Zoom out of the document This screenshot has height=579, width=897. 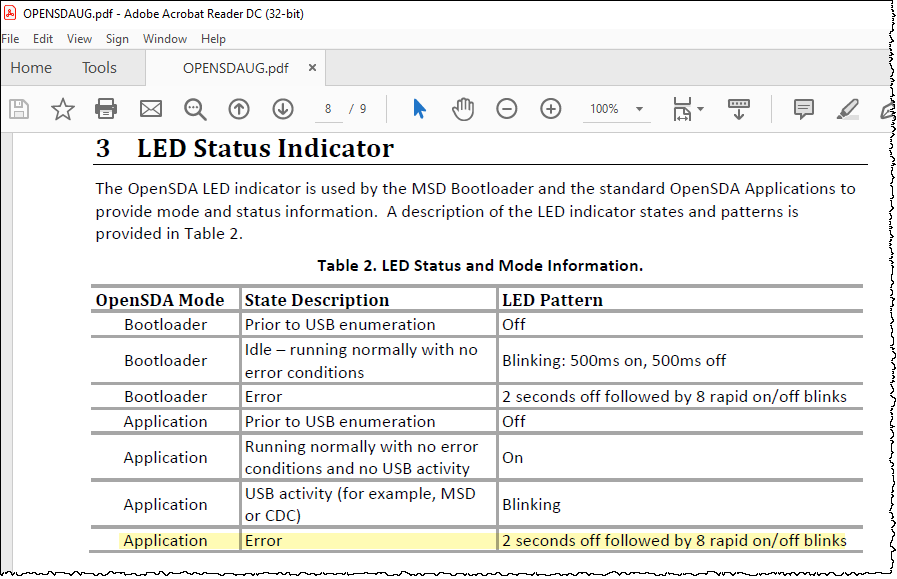coord(506,109)
